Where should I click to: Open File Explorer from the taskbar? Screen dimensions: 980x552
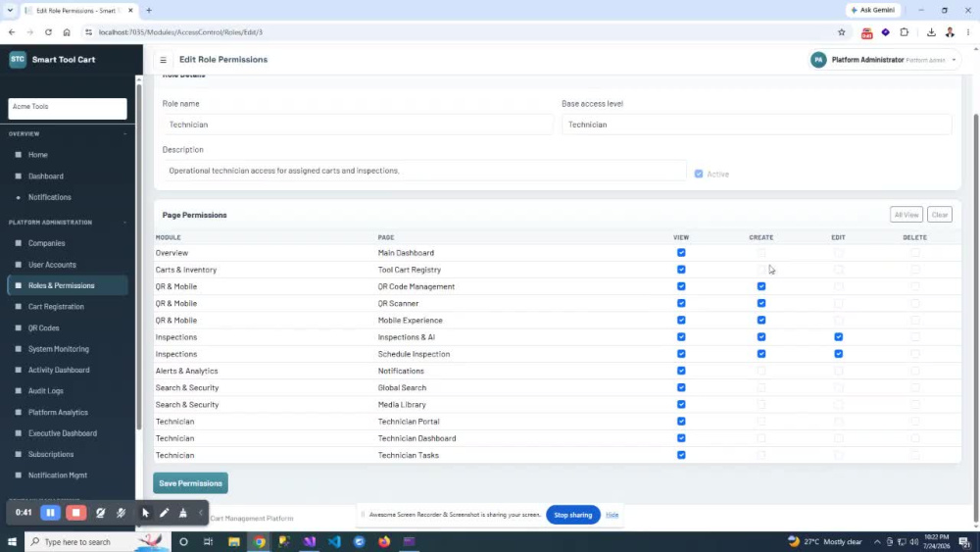(234, 542)
